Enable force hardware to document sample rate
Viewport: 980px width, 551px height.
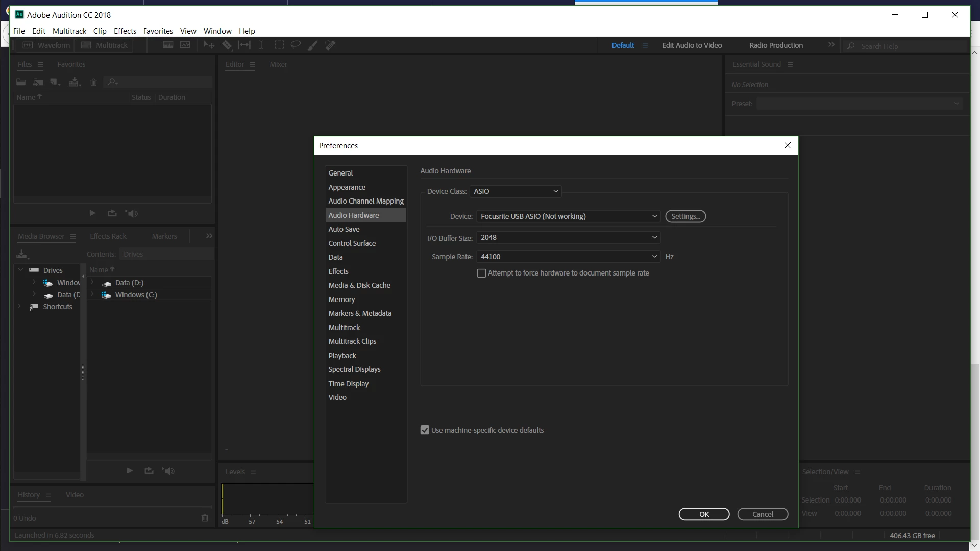click(x=481, y=273)
